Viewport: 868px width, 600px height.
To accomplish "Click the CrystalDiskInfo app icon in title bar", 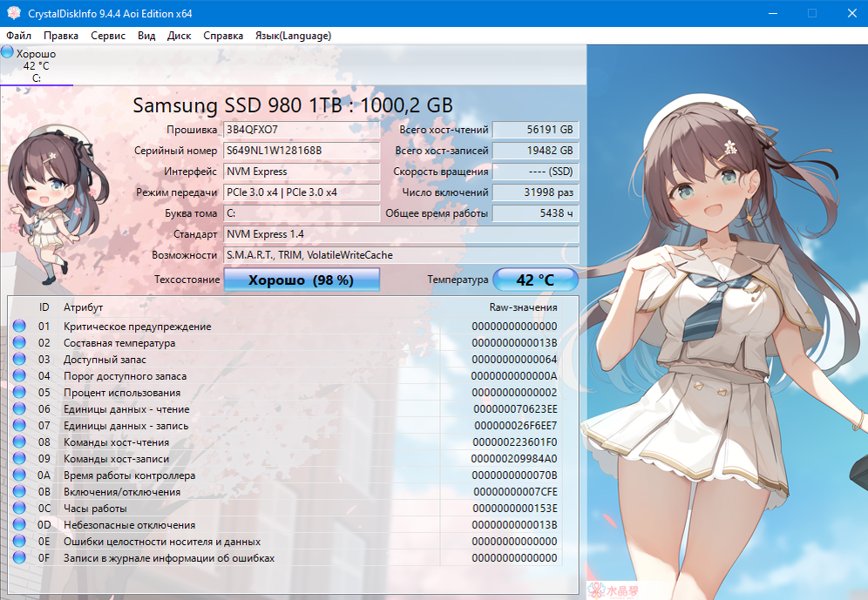I will [x=13, y=13].
